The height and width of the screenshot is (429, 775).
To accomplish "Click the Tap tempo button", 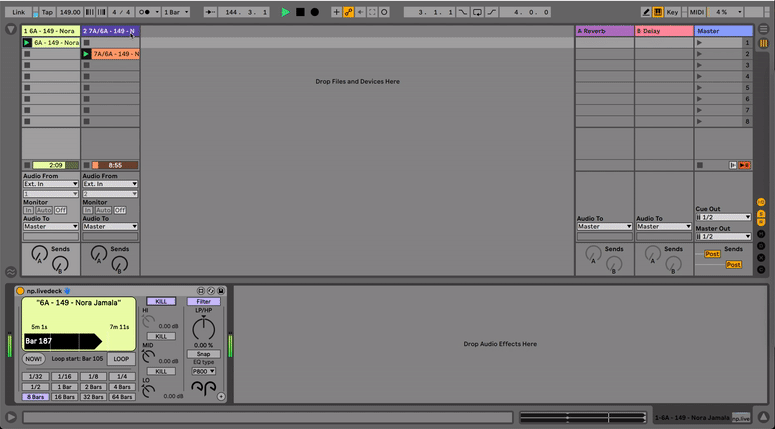I will [x=47, y=12].
